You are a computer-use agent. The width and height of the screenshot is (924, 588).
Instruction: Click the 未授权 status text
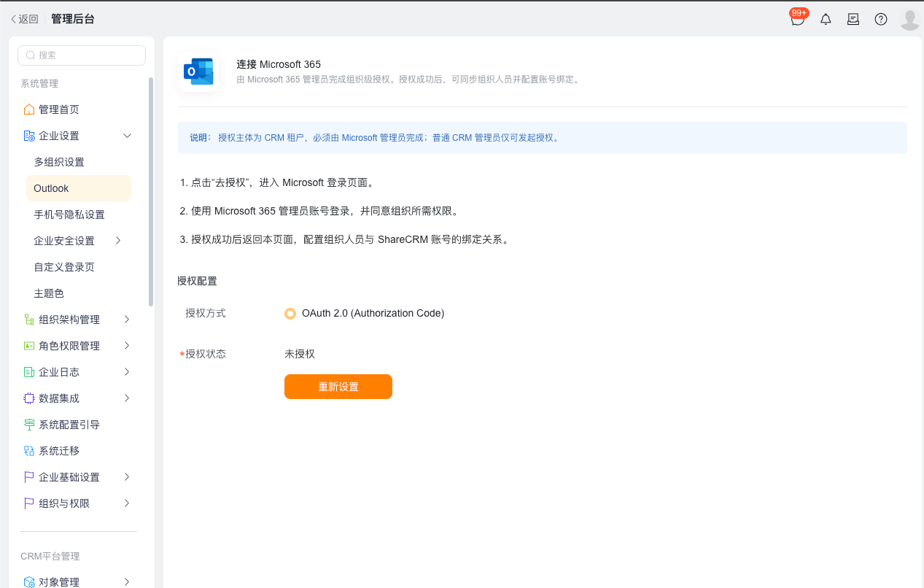click(300, 354)
